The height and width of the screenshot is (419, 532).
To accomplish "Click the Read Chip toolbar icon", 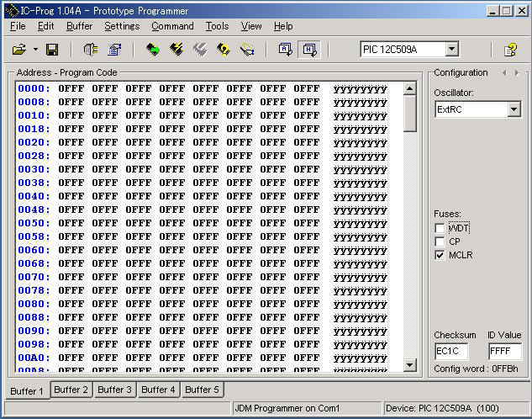I will pyautogui.click(x=153, y=50).
